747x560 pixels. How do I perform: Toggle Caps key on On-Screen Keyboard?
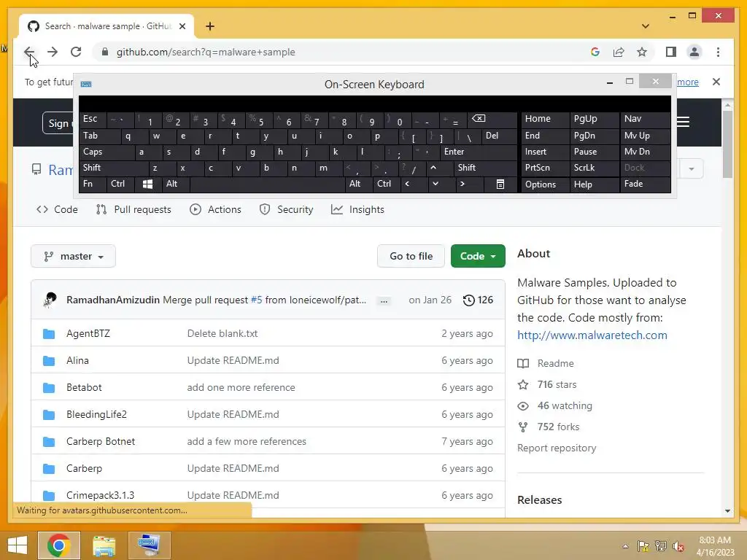point(106,152)
